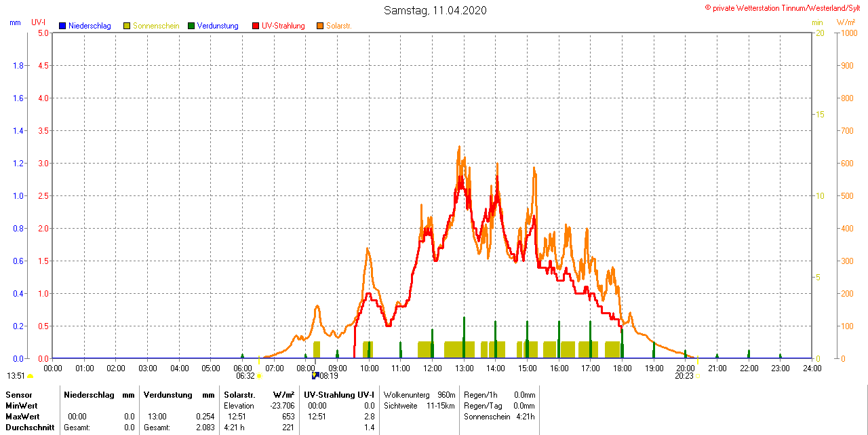
Task: Click the Verdunstung max value 0.254
Action: (x=205, y=417)
